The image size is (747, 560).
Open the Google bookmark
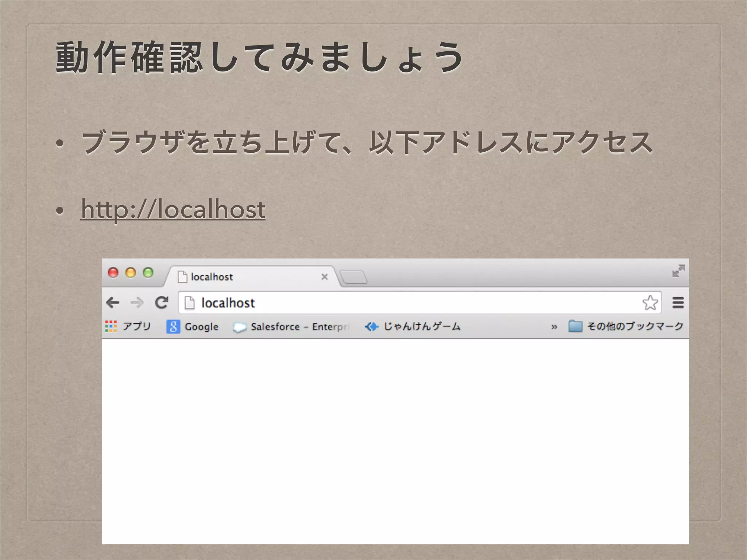coord(193,326)
